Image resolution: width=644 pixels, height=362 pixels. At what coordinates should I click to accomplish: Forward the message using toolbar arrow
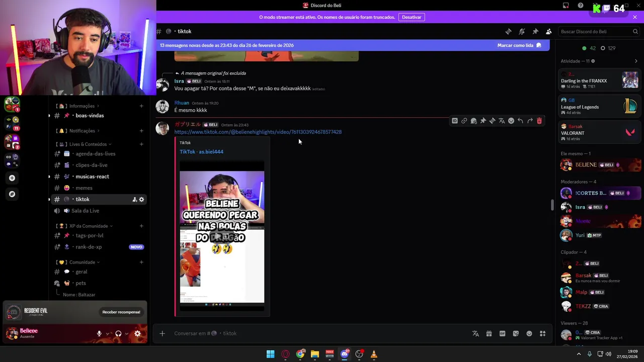(530, 121)
